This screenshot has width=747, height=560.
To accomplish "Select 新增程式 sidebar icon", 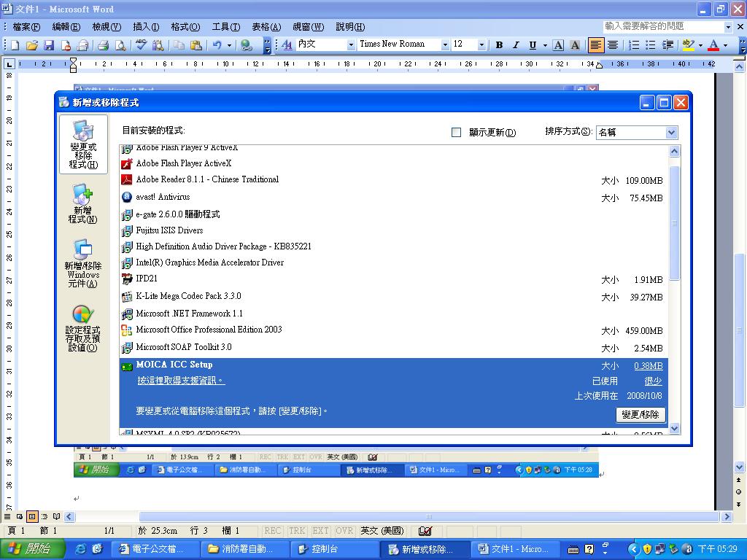I will [x=82, y=204].
